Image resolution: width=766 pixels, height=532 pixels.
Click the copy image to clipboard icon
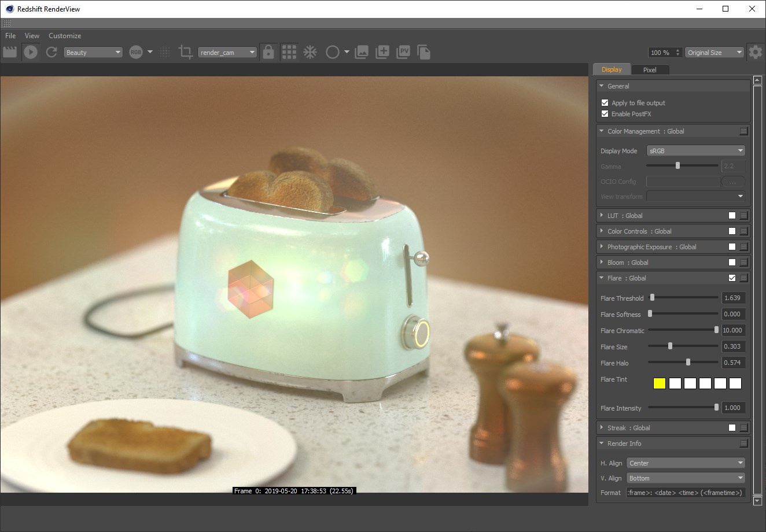pyautogui.click(x=423, y=52)
